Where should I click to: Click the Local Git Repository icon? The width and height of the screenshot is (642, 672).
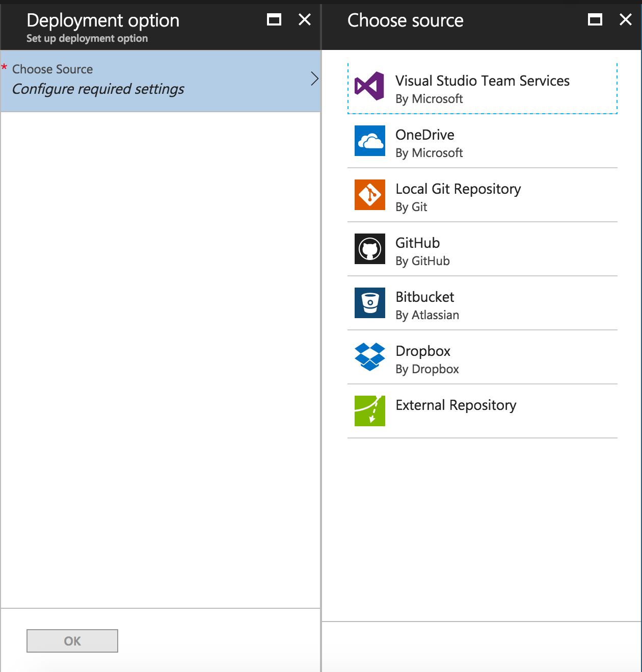click(x=370, y=195)
